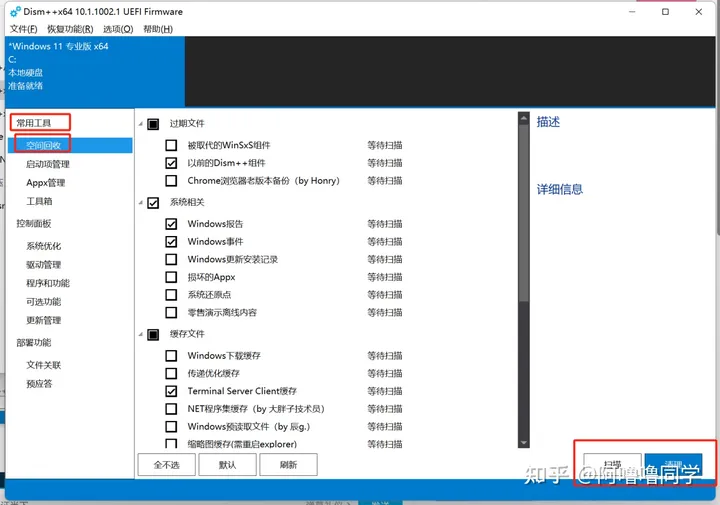Click the scrollbar down arrow
Viewport: 720px width, 505px height.
[x=523, y=443]
